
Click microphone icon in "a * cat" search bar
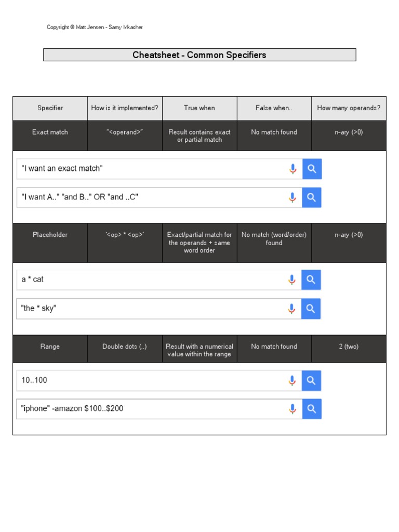(x=292, y=280)
